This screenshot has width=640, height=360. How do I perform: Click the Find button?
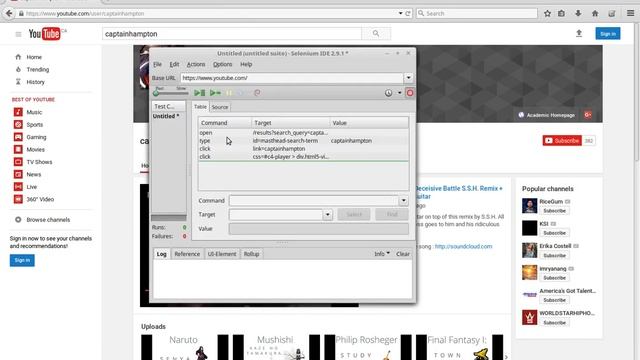(x=392, y=215)
